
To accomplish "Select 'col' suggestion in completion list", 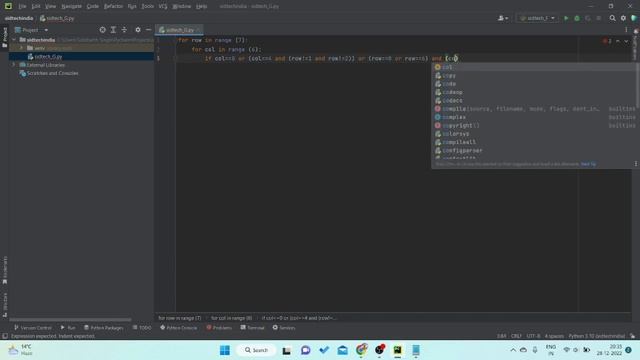I will pos(535,67).
